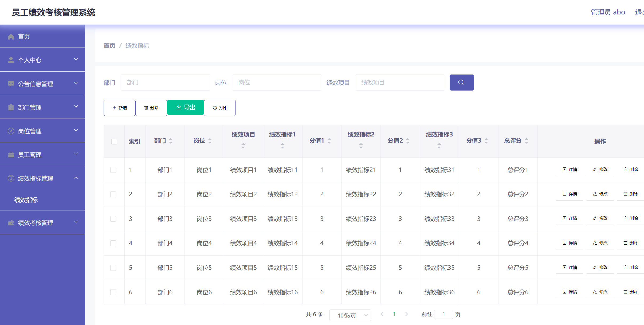Open the 10条/页 page size dropdown
644x325 pixels.
pyautogui.click(x=350, y=315)
